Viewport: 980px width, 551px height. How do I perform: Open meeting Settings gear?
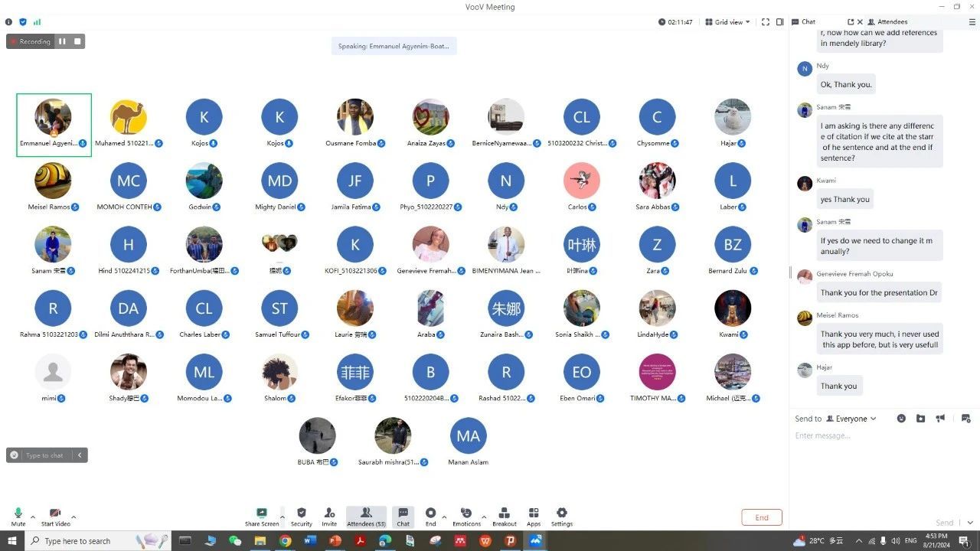tap(561, 517)
